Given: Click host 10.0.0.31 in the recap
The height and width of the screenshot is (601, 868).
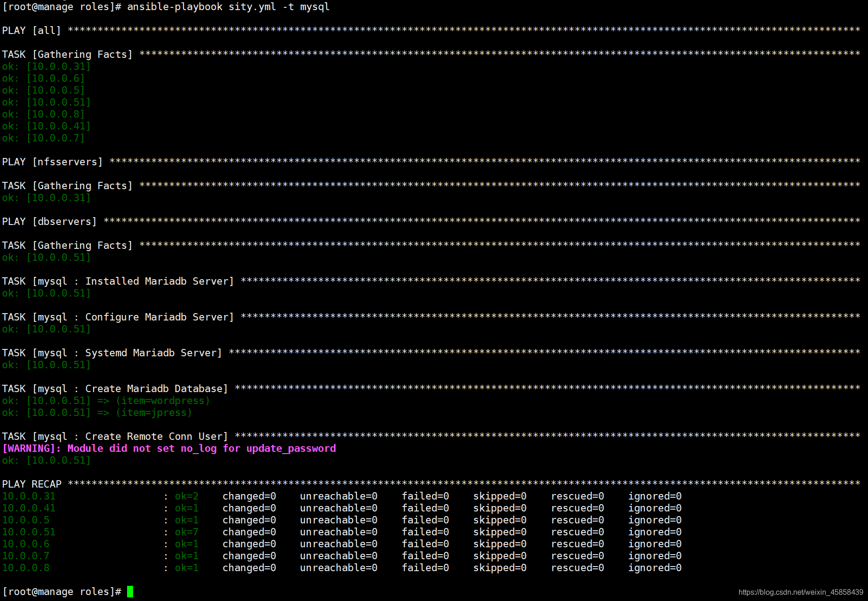Looking at the screenshot, I should click(28, 496).
